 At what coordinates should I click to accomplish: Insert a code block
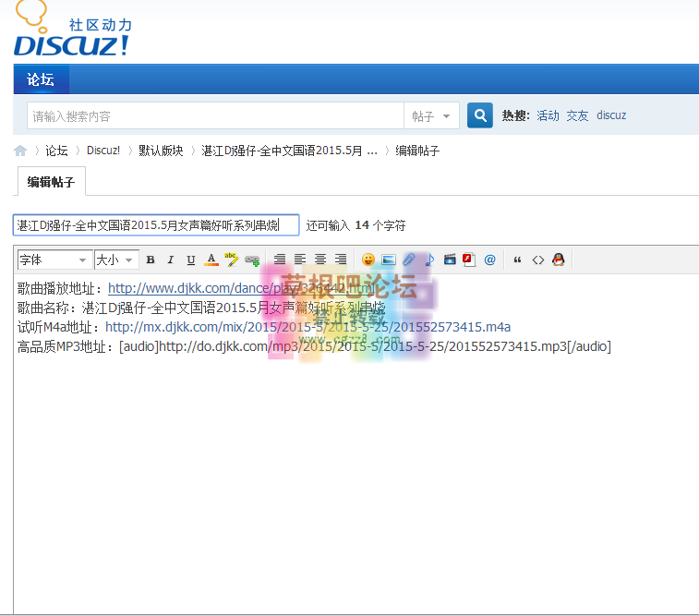coord(538,260)
